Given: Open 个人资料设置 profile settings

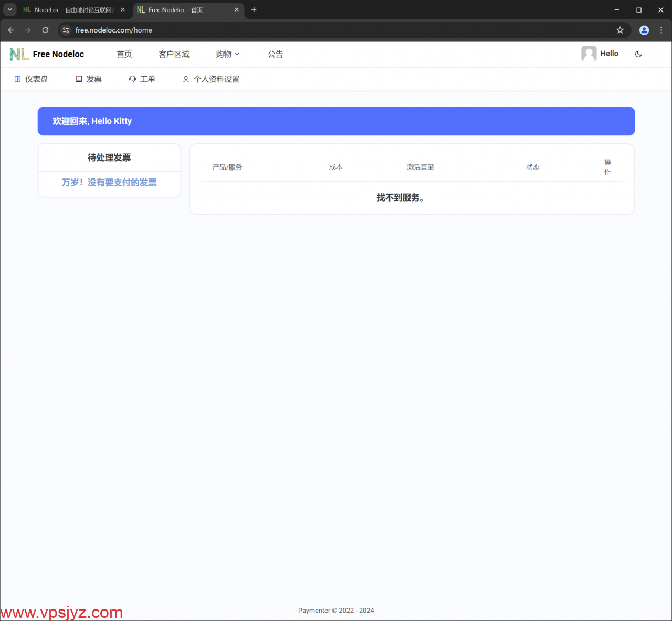Looking at the screenshot, I should (x=211, y=79).
